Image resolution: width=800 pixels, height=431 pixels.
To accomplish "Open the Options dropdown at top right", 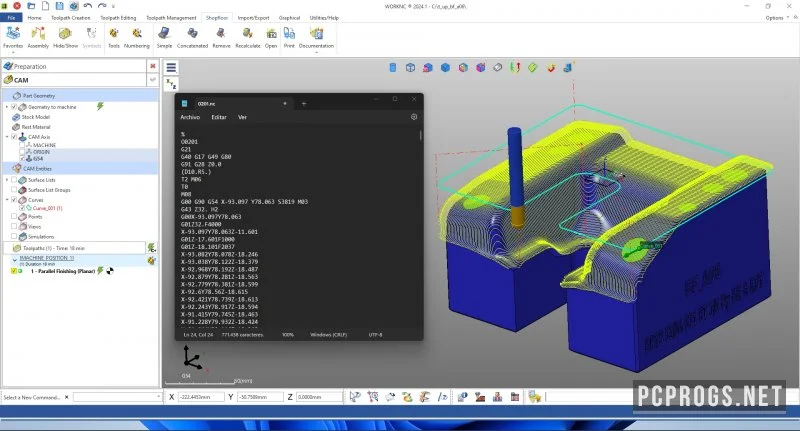I will [777, 18].
